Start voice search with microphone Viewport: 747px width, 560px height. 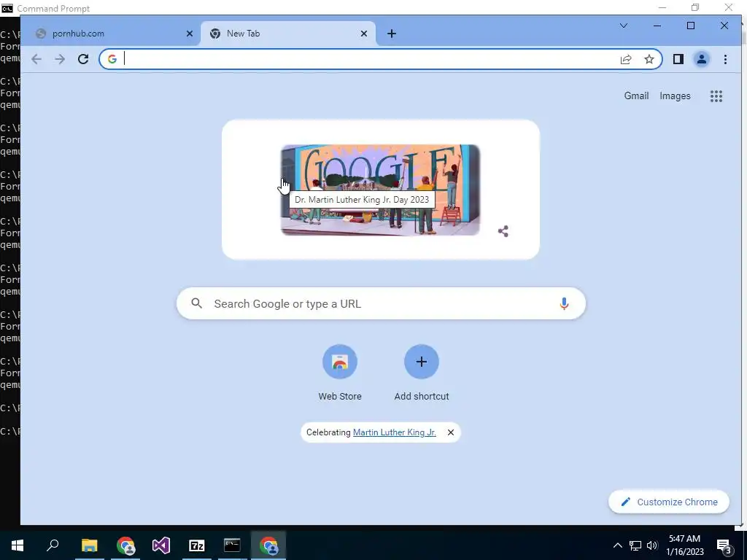pos(564,304)
